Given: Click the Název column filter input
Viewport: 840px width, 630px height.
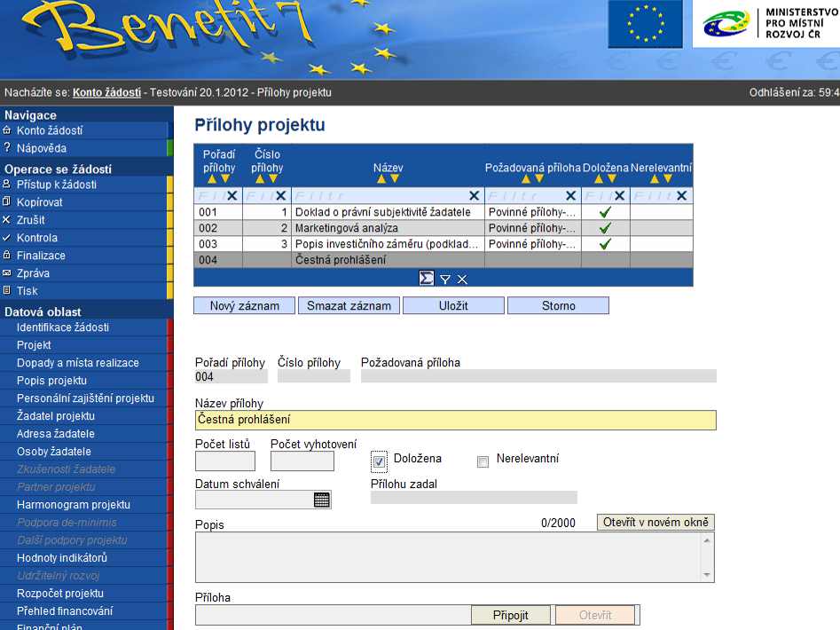Looking at the screenshot, I should click(x=381, y=195).
